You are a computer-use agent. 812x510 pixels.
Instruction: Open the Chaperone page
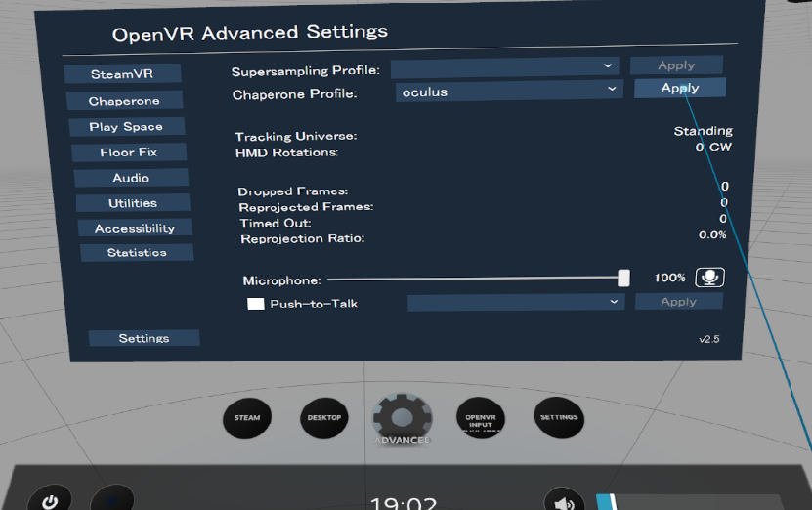124,101
